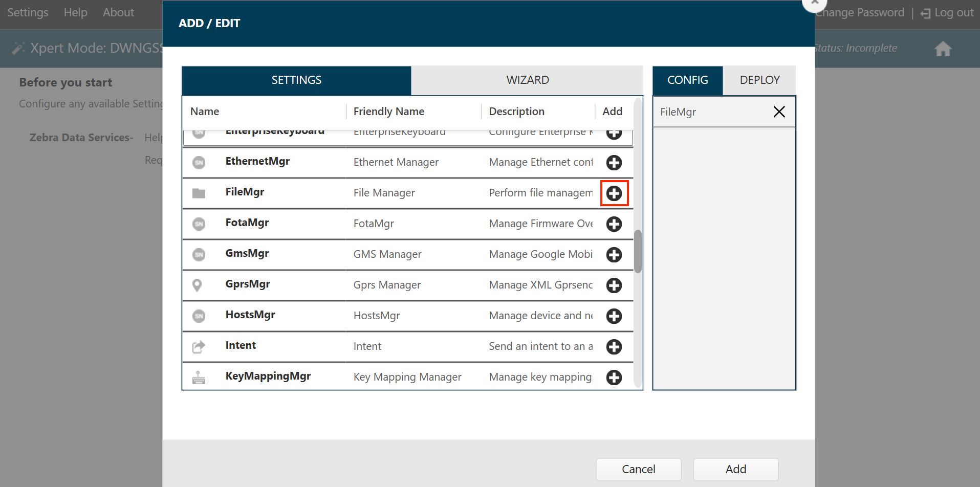Switch to the WIZARD tab

[527, 80]
